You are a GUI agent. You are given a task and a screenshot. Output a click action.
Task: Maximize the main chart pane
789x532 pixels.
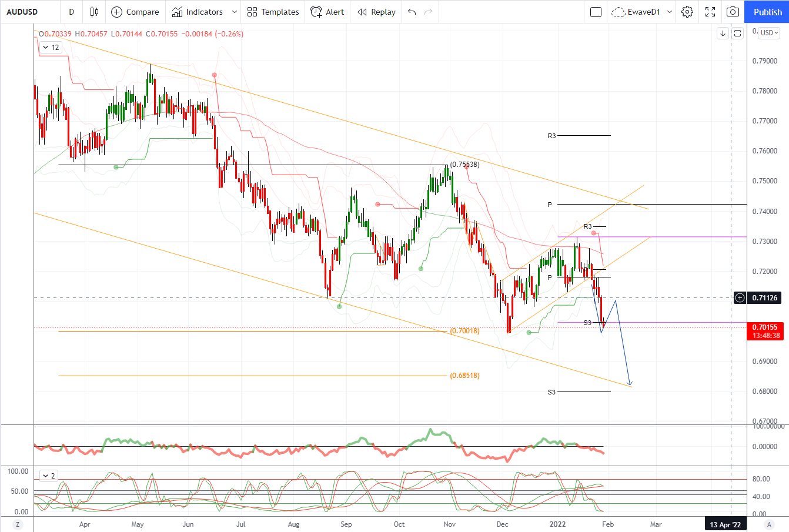click(x=737, y=33)
